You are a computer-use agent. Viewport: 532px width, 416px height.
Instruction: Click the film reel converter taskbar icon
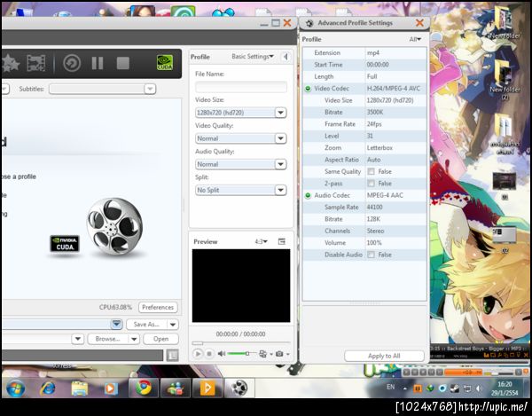tap(239, 388)
